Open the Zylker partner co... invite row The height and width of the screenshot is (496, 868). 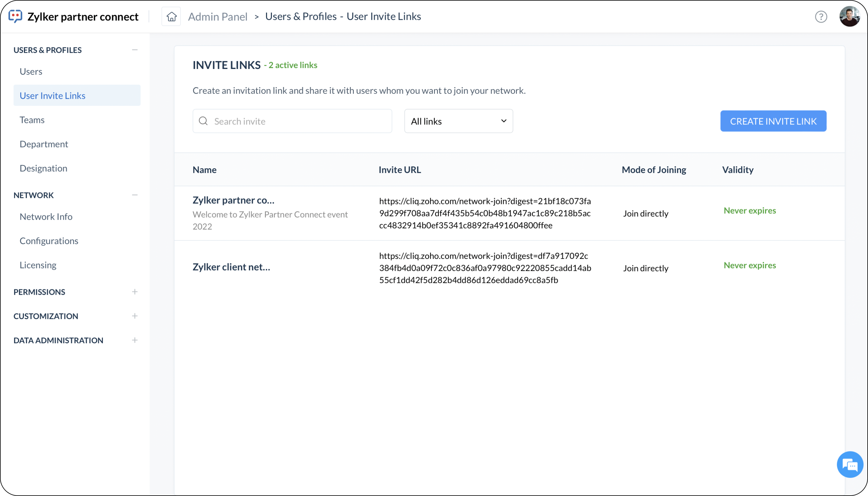pos(510,213)
